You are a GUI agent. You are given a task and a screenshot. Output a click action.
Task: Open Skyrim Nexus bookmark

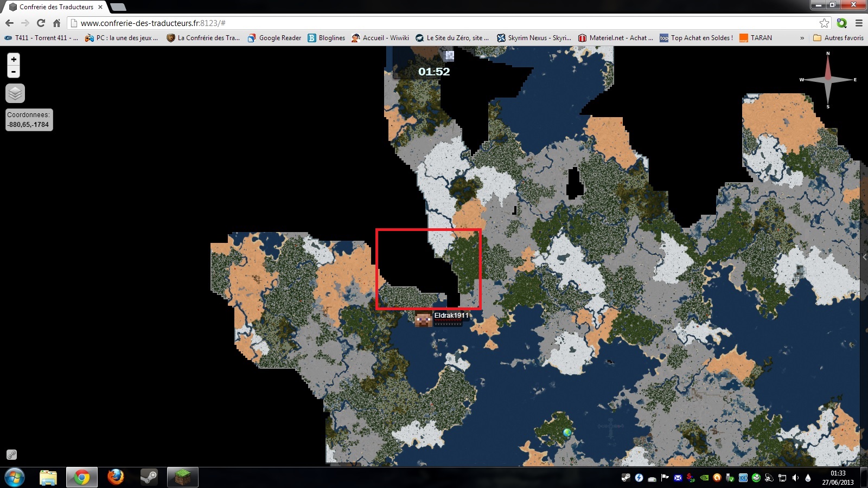[534, 38]
